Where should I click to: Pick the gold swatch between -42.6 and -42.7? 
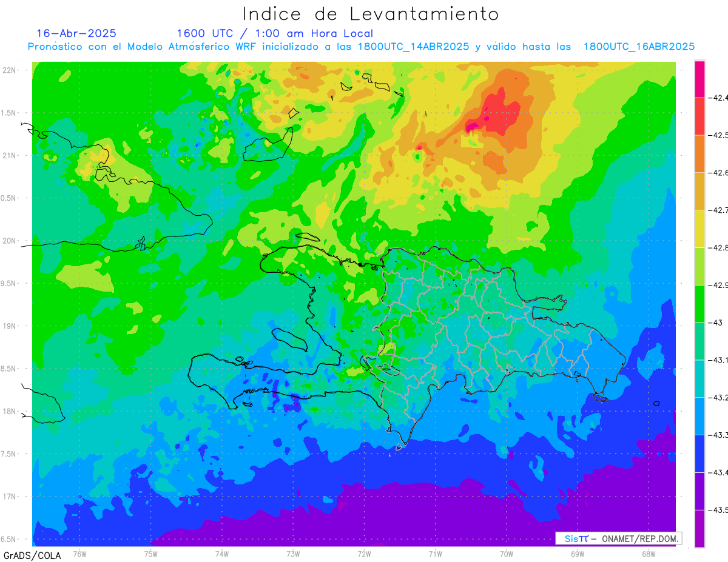pos(699,191)
